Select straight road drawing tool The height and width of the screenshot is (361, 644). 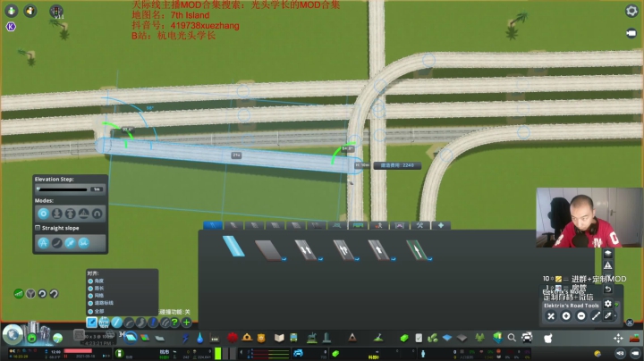click(116, 323)
